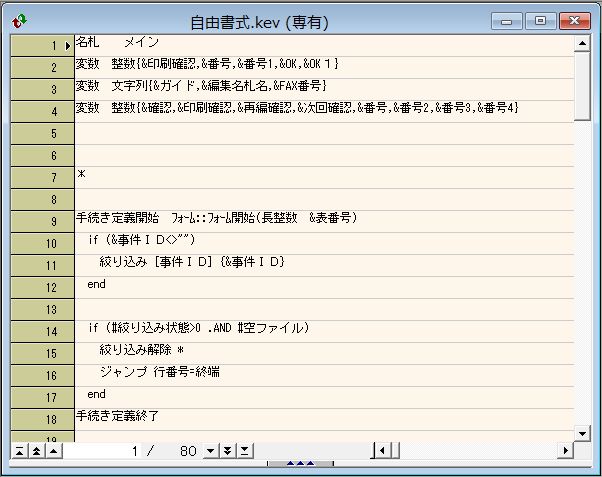
Task: Maximize the 自由書式.kev window
Action: pyautogui.click(x=540, y=20)
